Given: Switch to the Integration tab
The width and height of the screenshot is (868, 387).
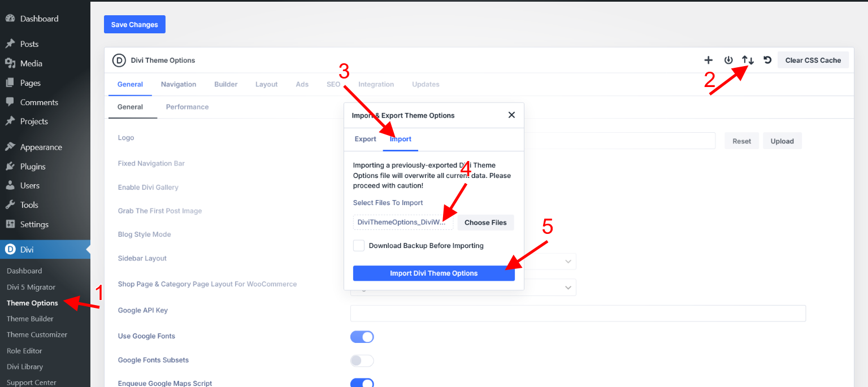Looking at the screenshot, I should (376, 84).
